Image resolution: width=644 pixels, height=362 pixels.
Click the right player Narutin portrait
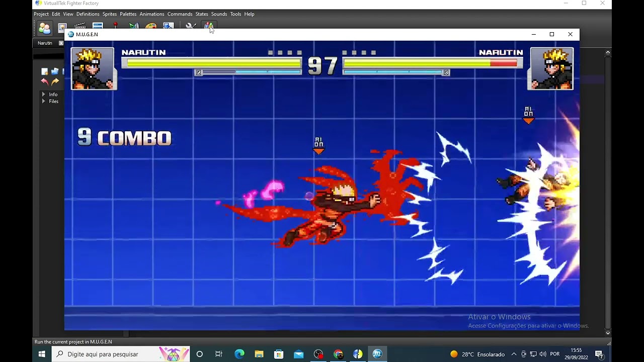[x=551, y=69]
